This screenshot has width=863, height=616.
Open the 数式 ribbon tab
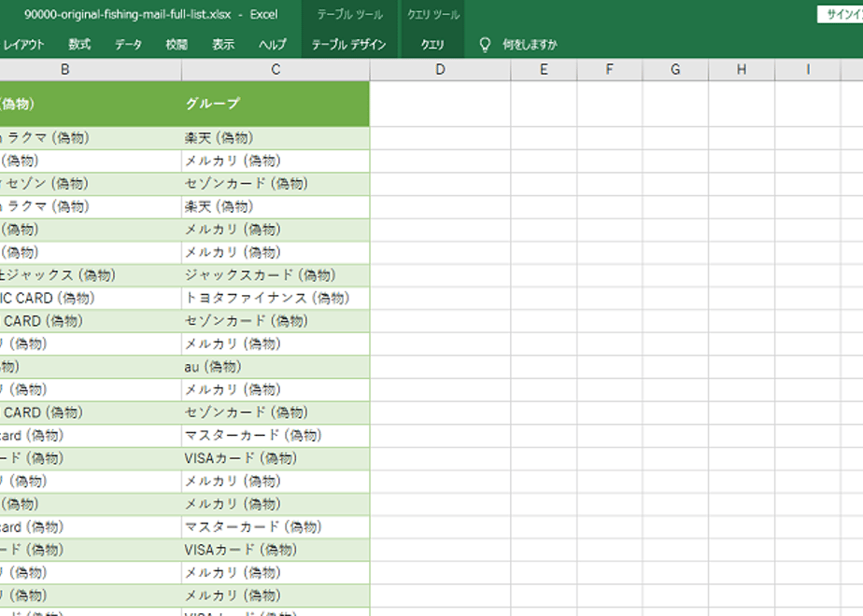pyautogui.click(x=79, y=45)
